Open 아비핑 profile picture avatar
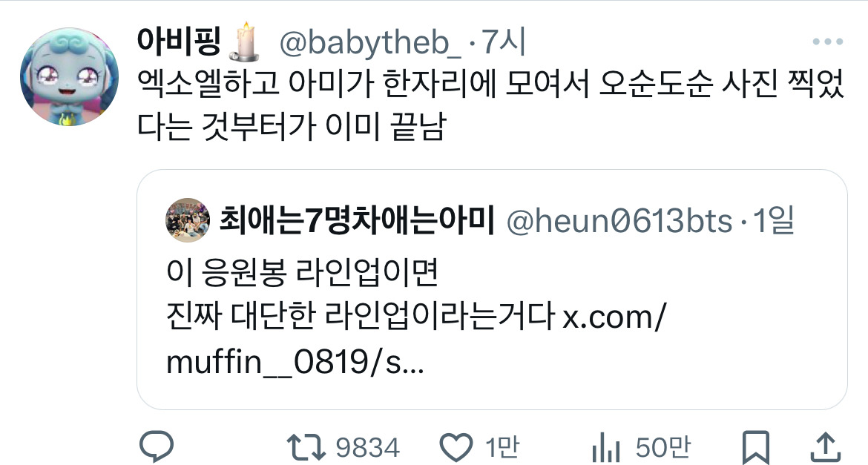This screenshot has height=465, width=868. point(69,76)
